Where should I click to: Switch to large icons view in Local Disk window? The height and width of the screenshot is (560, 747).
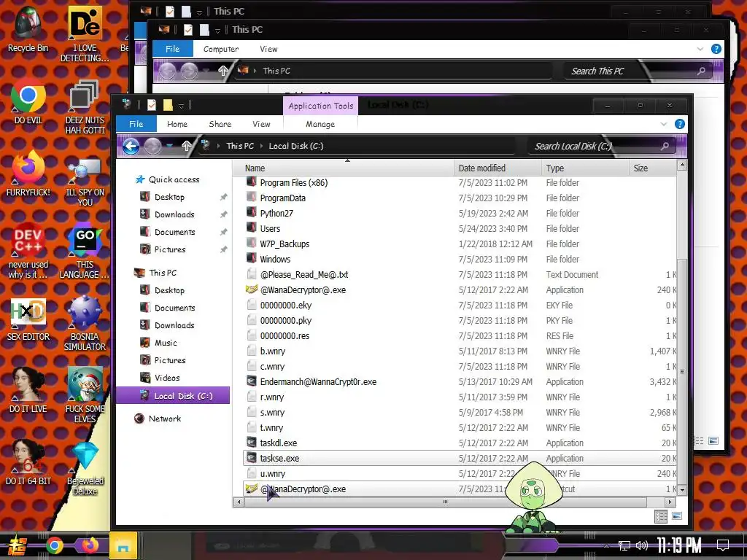(676, 516)
